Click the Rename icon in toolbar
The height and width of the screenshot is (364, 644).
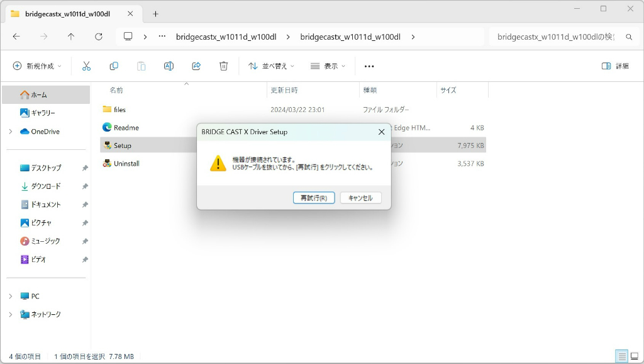coord(169,66)
